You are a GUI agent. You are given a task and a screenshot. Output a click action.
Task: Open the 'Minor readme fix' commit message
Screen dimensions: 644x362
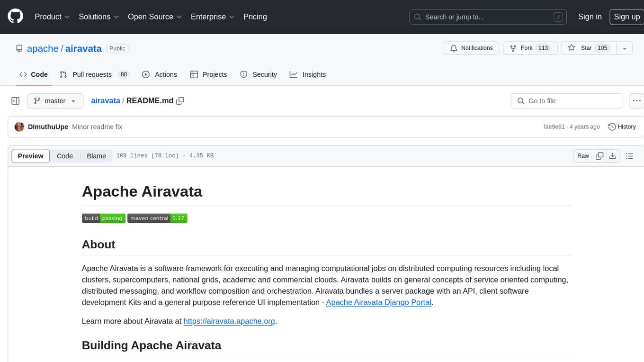pos(97,127)
